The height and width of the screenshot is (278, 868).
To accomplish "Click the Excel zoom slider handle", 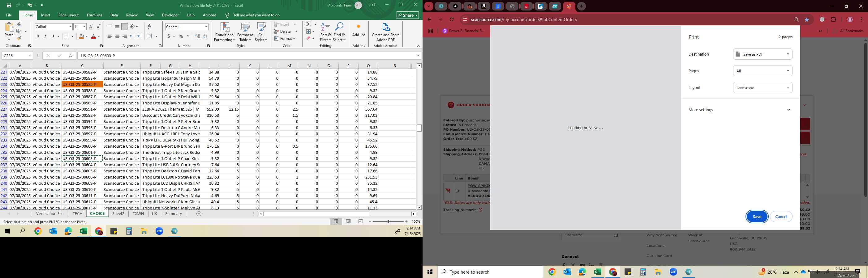I will tap(388, 221).
